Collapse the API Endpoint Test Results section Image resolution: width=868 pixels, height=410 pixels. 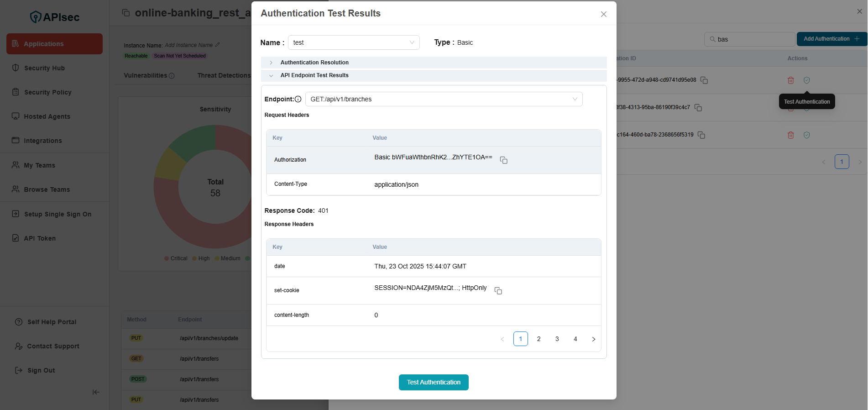(x=314, y=75)
